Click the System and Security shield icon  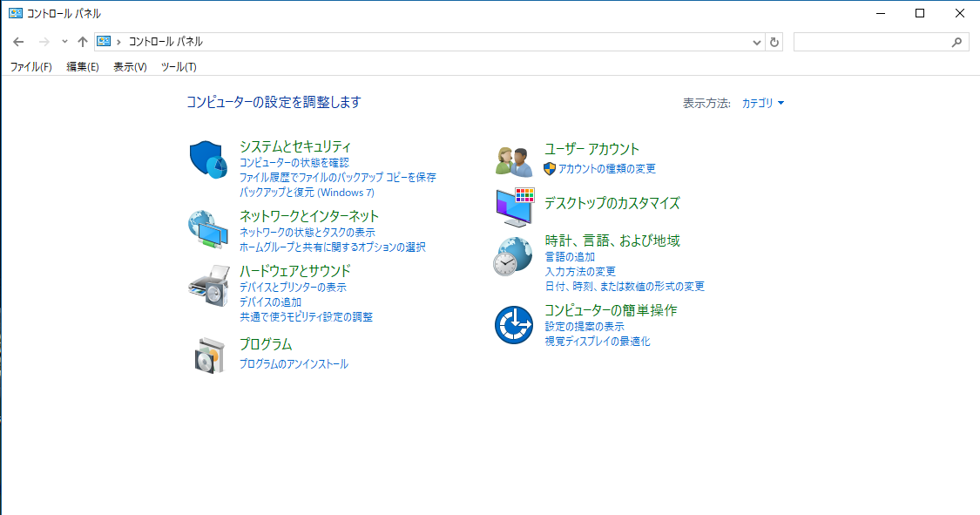coord(207,159)
